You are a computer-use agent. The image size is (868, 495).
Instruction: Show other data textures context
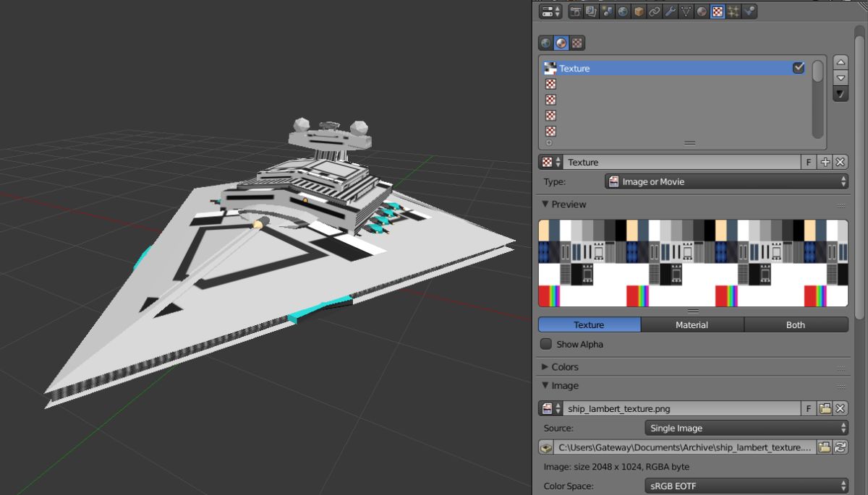pos(577,43)
